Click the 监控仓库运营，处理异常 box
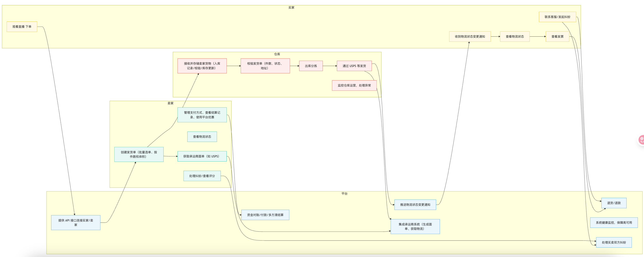644x257 pixels. pyautogui.click(x=354, y=85)
